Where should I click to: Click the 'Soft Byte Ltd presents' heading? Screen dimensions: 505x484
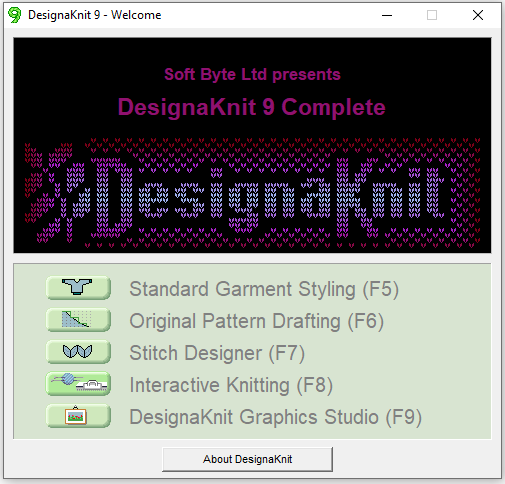(x=252, y=74)
